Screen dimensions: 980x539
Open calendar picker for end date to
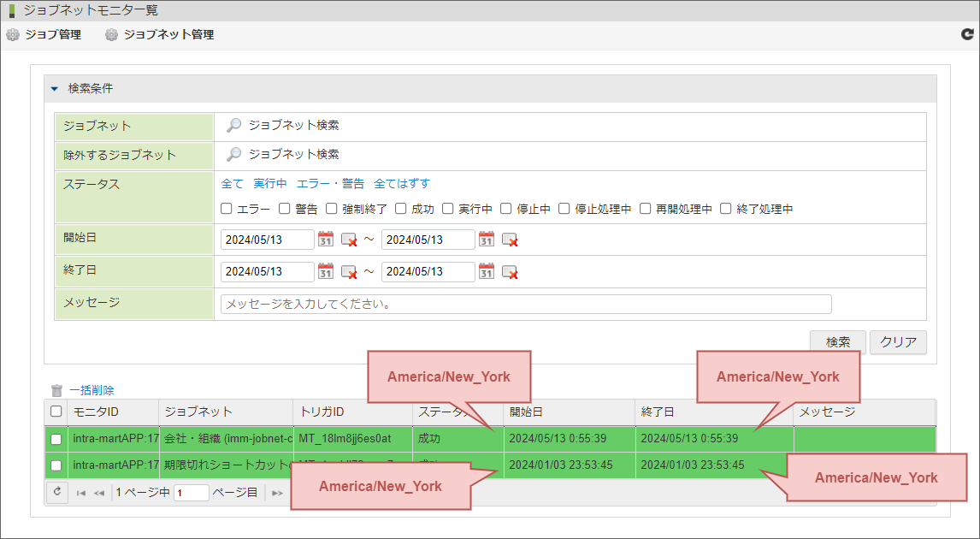coord(487,272)
